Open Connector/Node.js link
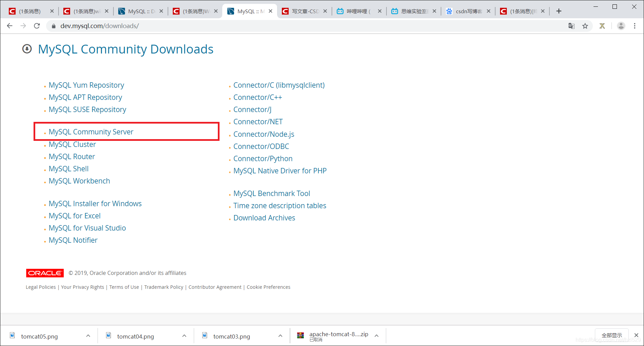The image size is (644, 346). 264,134
